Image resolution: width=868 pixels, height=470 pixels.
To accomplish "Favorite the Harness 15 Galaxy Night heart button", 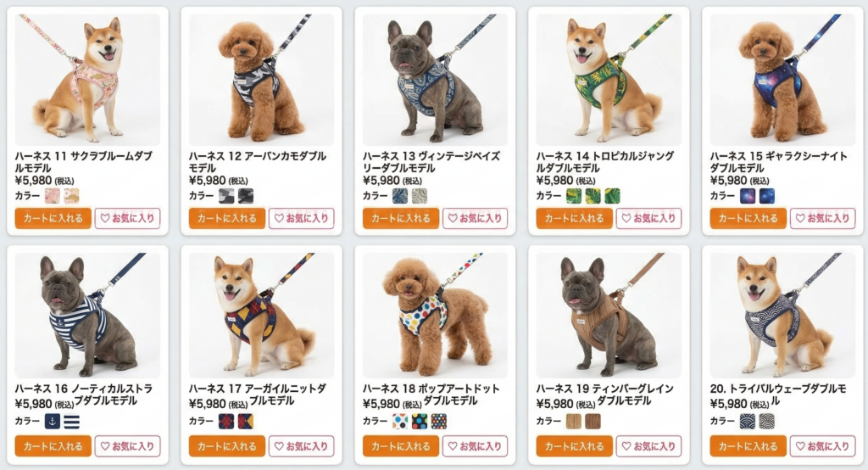I will (822, 218).
